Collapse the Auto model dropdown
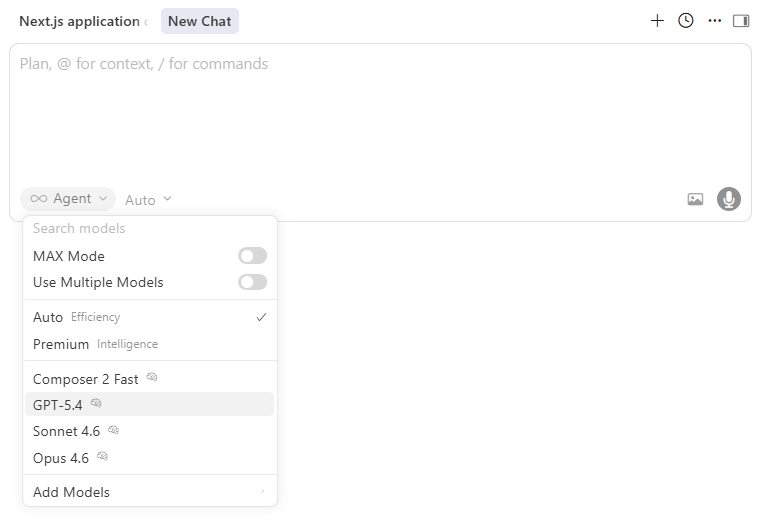Image resolution: width=763 pixels, height=526 pixels. 148,200
